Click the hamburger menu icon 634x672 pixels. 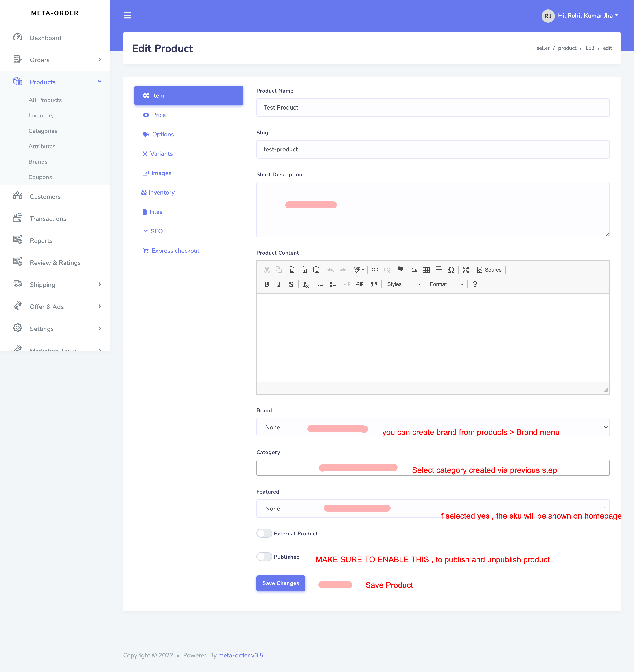(127, 16)
